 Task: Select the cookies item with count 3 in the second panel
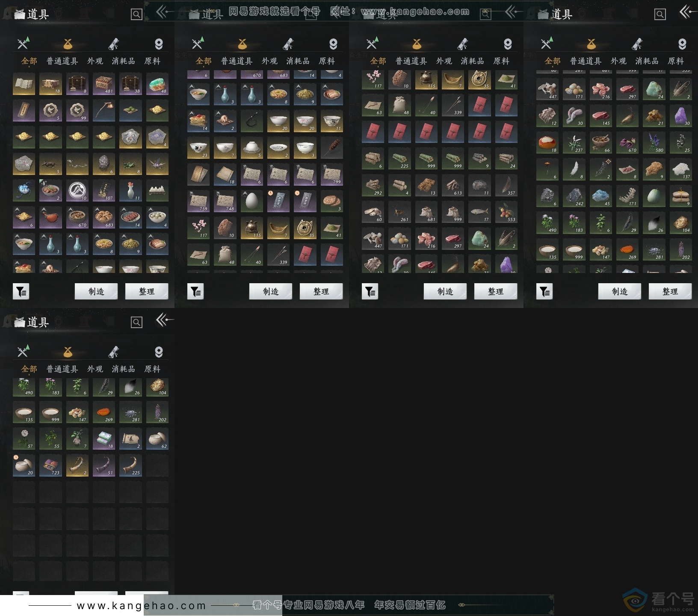(332, 201)
